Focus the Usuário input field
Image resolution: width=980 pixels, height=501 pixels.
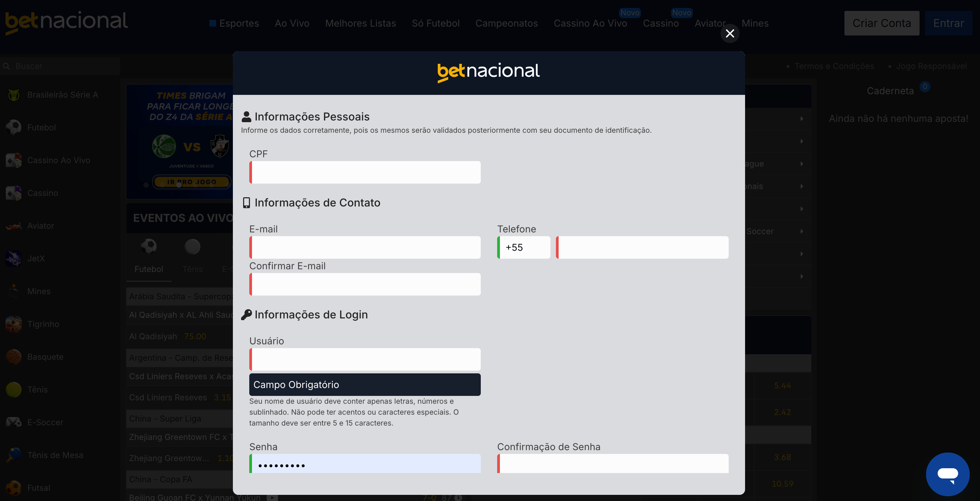click(365, 359)
